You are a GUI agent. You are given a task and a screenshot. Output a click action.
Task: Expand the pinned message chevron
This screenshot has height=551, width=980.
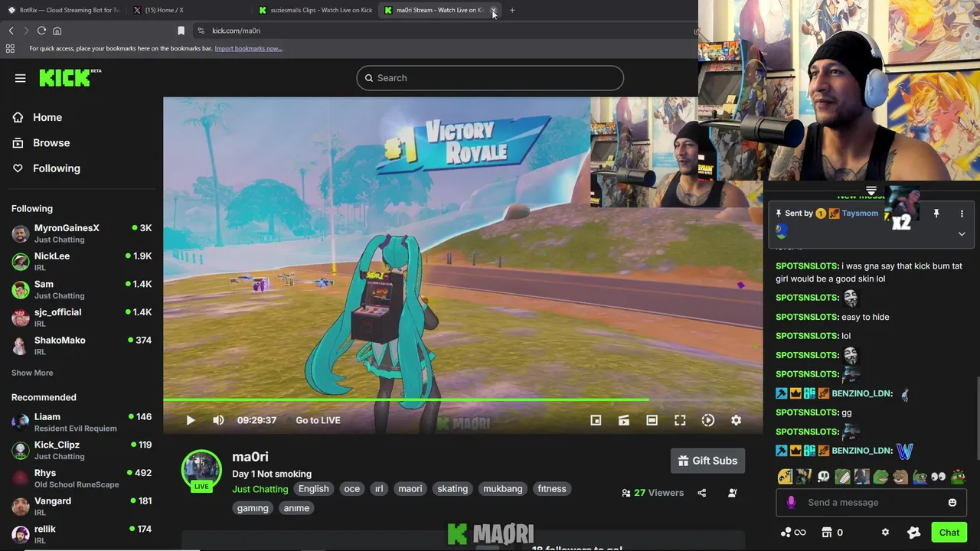[962, 234]
